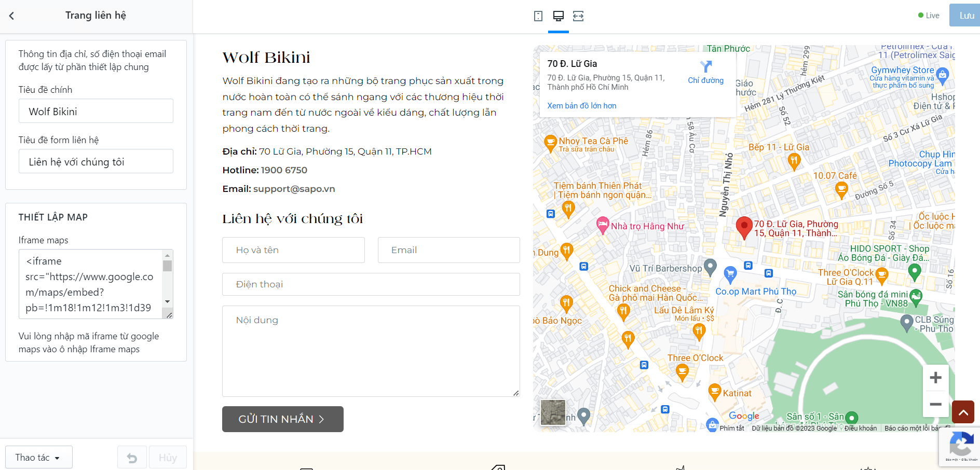Click the Nội dung message textarea

click(x=371, y=351)
